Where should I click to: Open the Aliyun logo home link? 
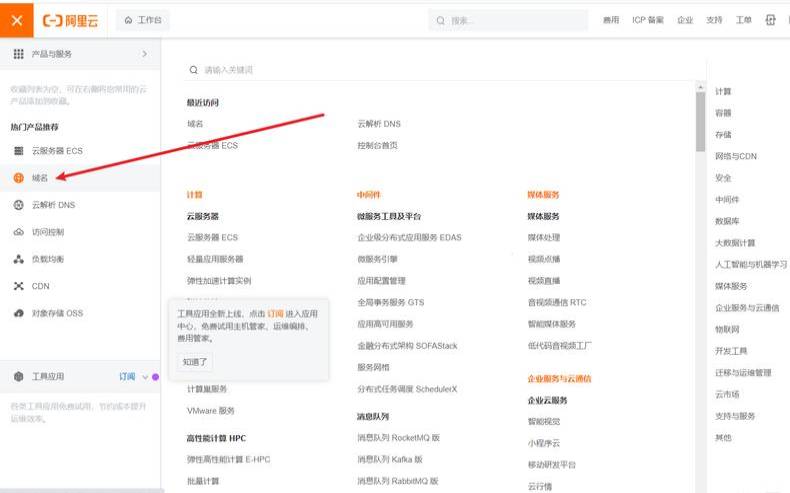point(71,21)
